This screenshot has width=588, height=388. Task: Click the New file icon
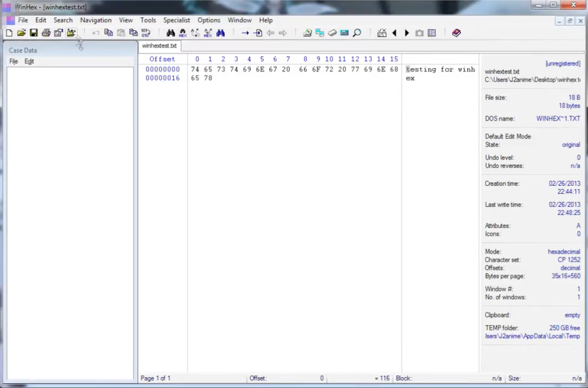[x=9, y=33]
